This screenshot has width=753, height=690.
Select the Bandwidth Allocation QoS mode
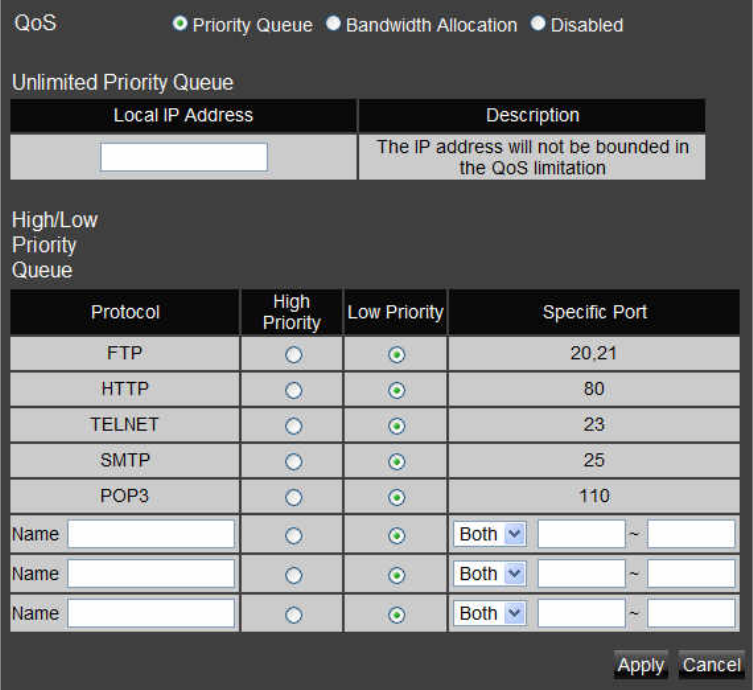click(333, 24)
